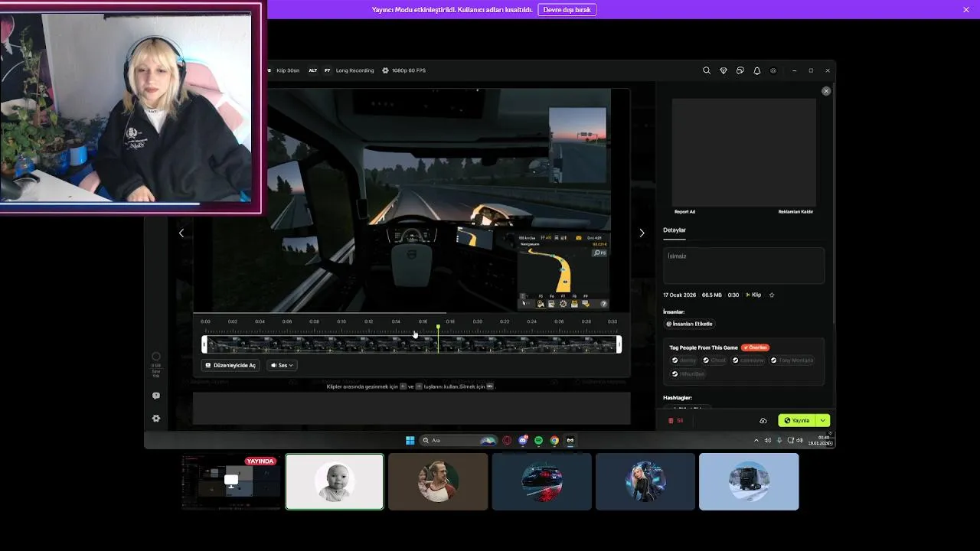Click the green playhead marker on timeline

pos(438,328)
